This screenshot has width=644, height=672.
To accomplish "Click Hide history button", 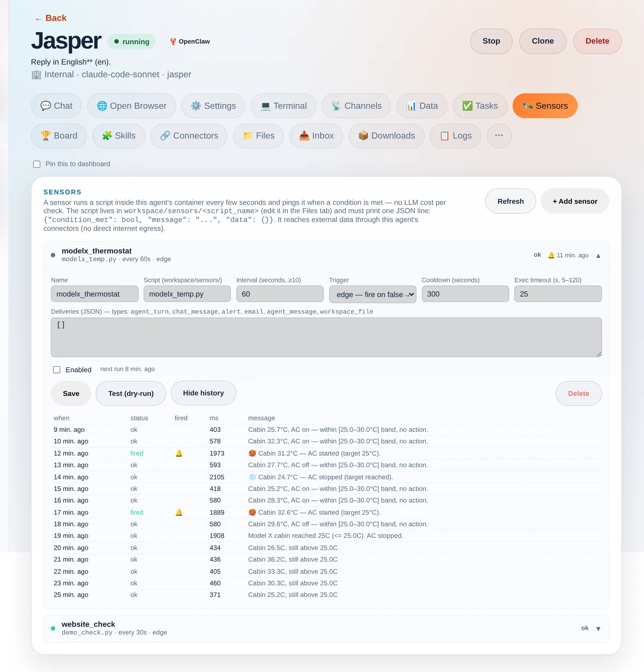I will [x=203, y=393].
